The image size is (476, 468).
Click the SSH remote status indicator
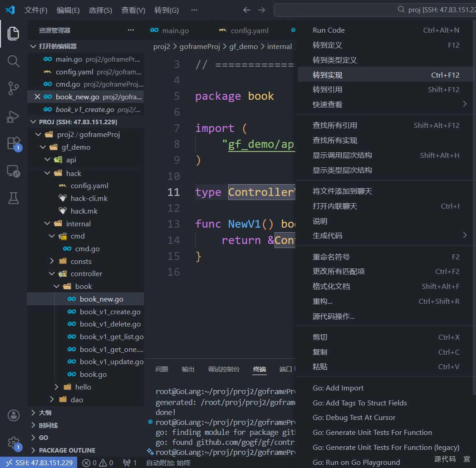[39, 463]
